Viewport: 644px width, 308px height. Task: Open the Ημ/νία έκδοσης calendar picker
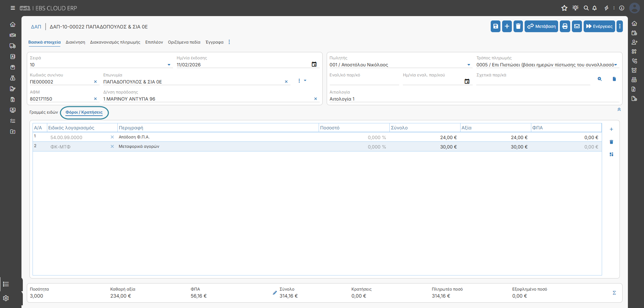click(314, 64)
